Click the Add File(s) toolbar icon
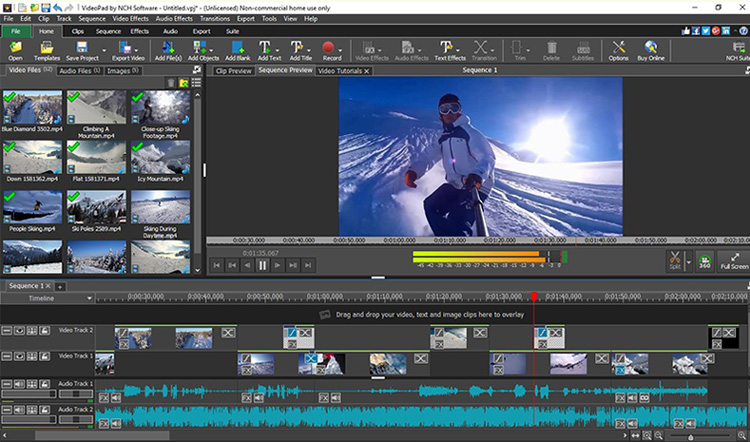Screen dimensions: 750x442 pyautogui.click(x=168, y=51)
